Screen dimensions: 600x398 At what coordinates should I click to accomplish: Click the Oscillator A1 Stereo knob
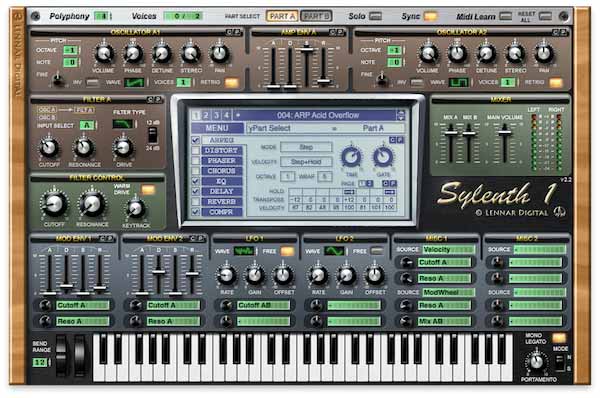click(191, 54)
